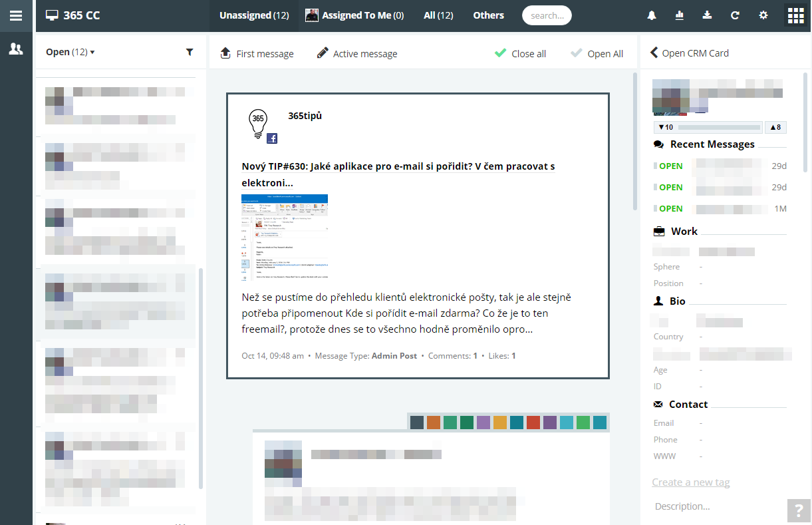Switch to the Unassigned (12) tab
The height and width of the screenshot is (525, 812).
[x=254, y=15]
